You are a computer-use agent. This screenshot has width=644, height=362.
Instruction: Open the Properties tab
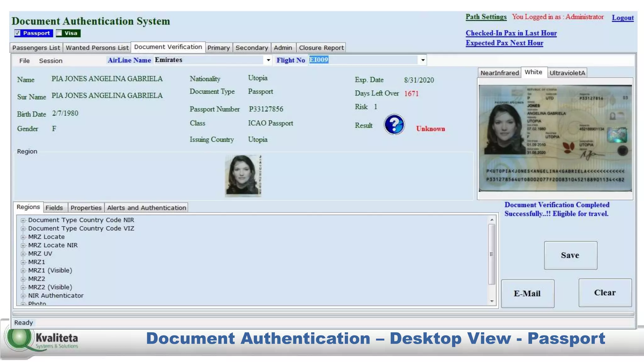click(x=86, y=208)
